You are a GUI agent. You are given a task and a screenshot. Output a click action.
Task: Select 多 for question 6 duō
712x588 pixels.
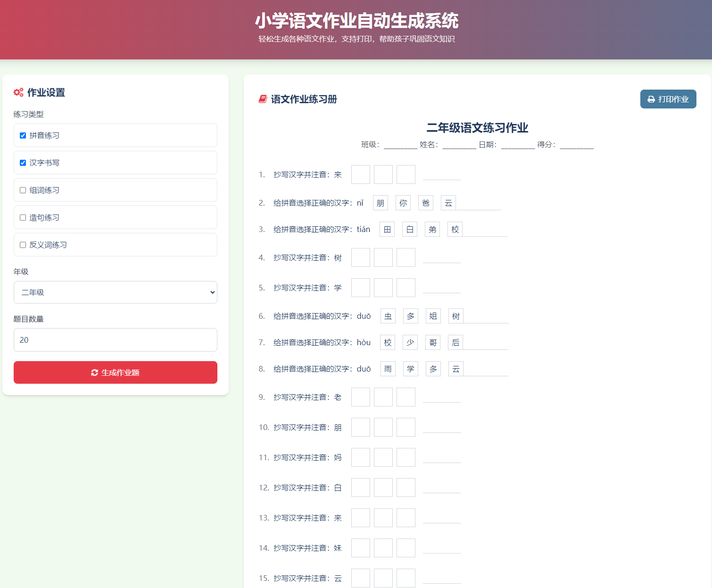click(x=410, y=316)
